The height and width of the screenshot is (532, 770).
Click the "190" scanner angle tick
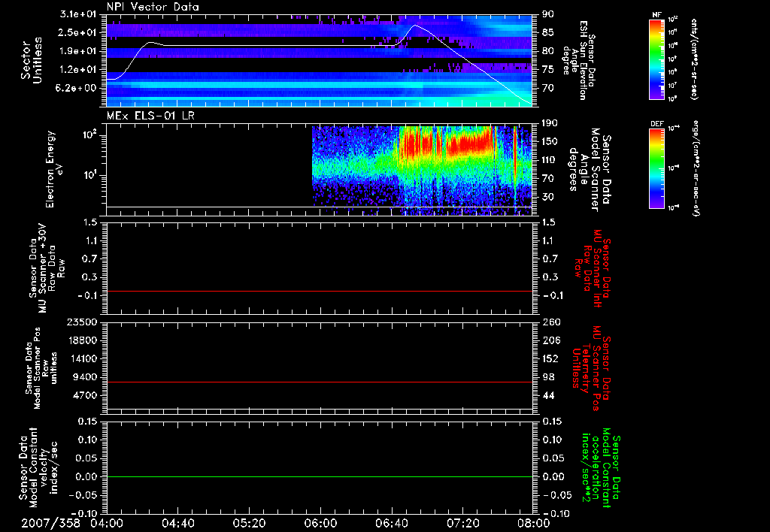pos(550,122)
